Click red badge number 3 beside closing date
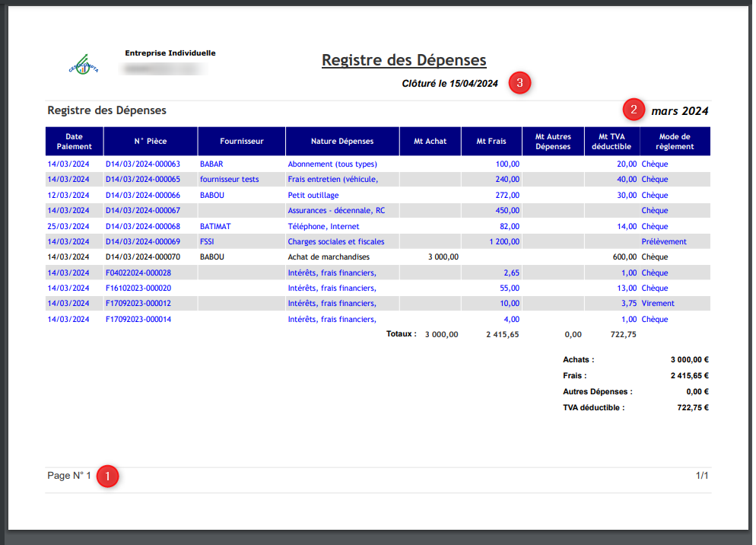This screenshot has width=756, height=545. click(519, 83)
